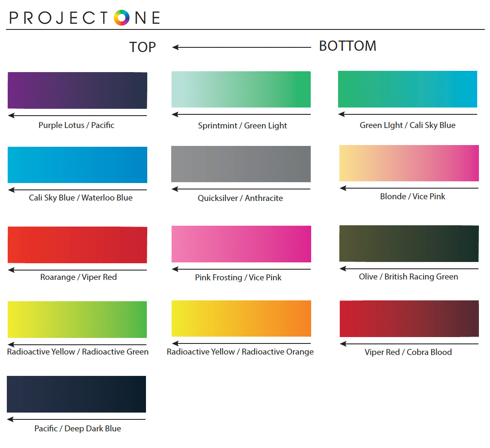Choose the Radioactive Yellow / Radioactive Orange swatch
The height and width of the screenshot is (448, 490).
point(241,319)
